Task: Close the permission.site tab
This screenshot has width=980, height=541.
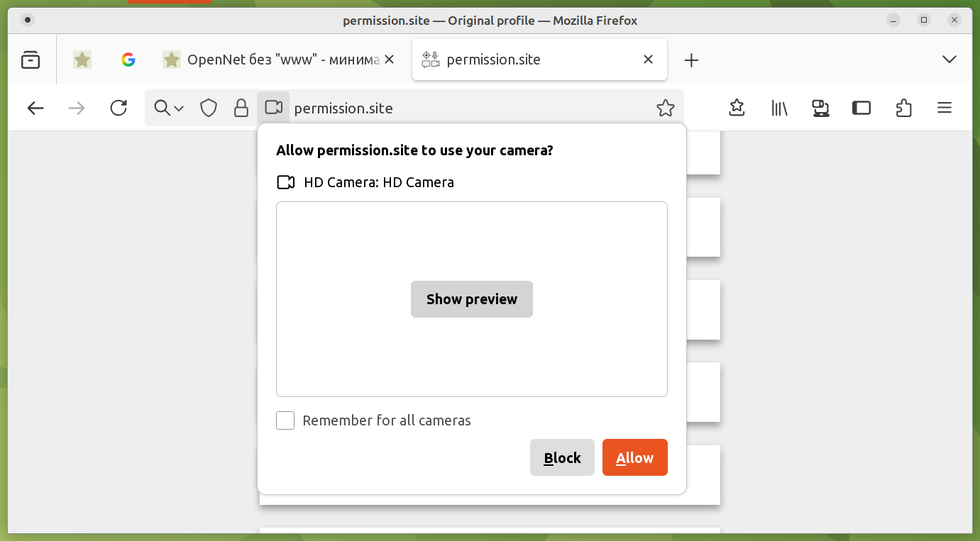Action: 648,60
